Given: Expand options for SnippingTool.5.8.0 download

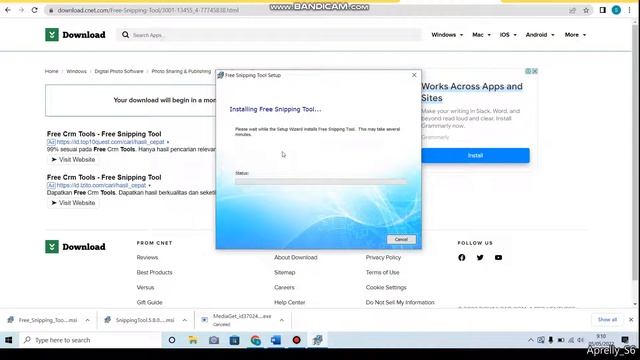Looking at the screenshot, I should tap(184, 320).
